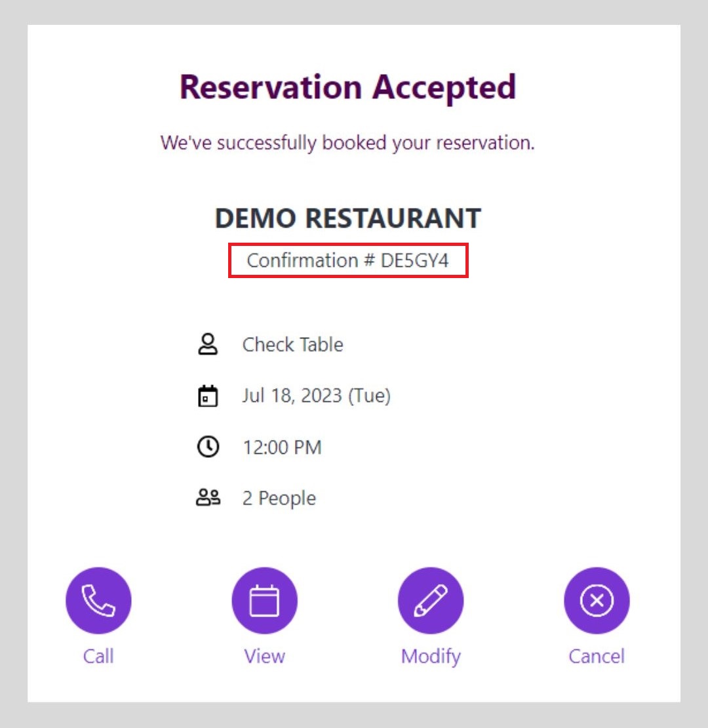Image resolution: width=708 pixels, height=728 pixels.
Task: Click the calendar icon next to the date
Action: [208, 396]
